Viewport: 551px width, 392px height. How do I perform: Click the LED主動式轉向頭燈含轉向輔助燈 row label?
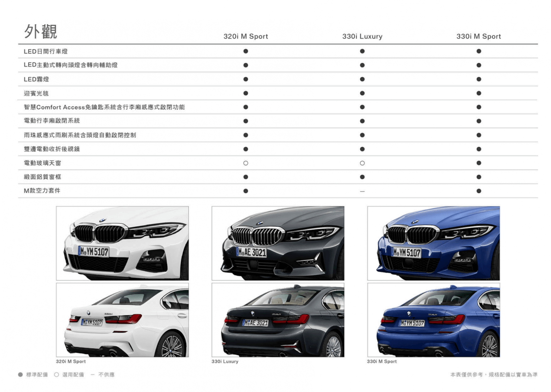[x=71, y=65]
